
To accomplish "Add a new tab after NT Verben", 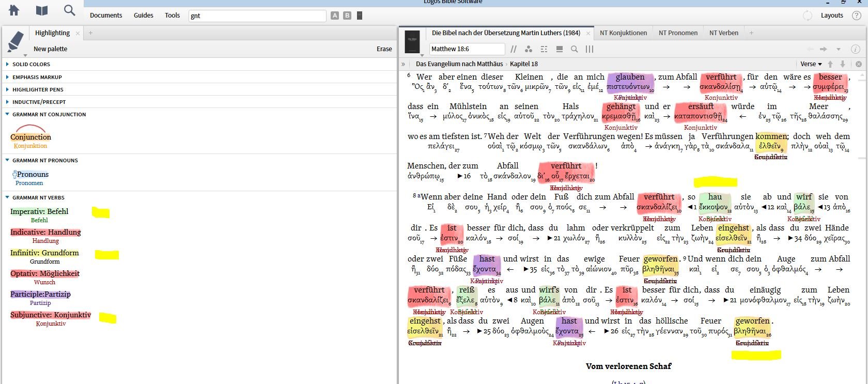I will 751,33.
